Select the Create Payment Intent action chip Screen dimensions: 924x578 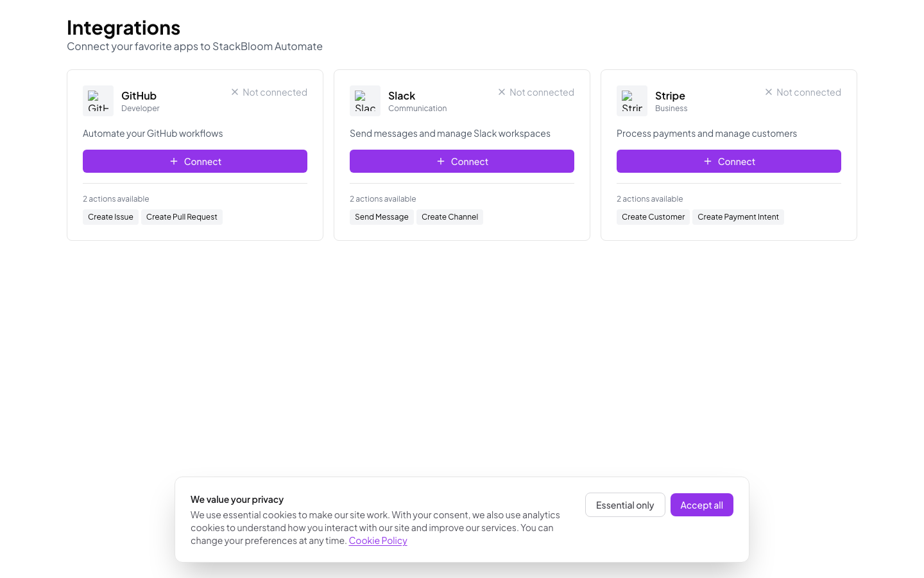pos(738,216)
